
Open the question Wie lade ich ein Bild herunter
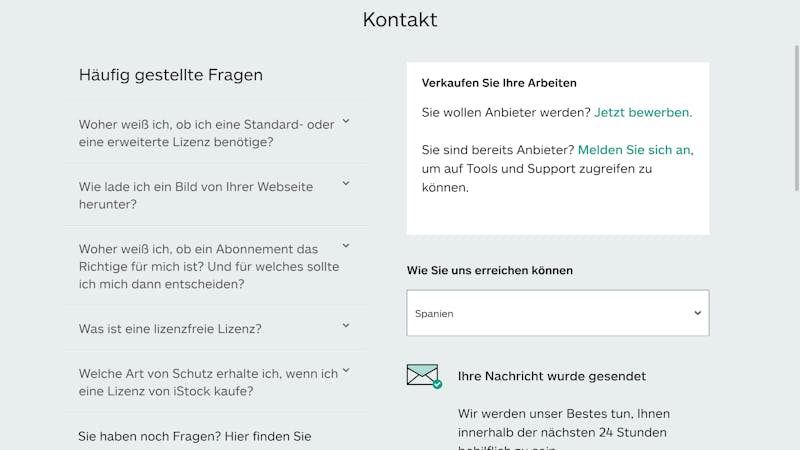click(x=196, y=195)
